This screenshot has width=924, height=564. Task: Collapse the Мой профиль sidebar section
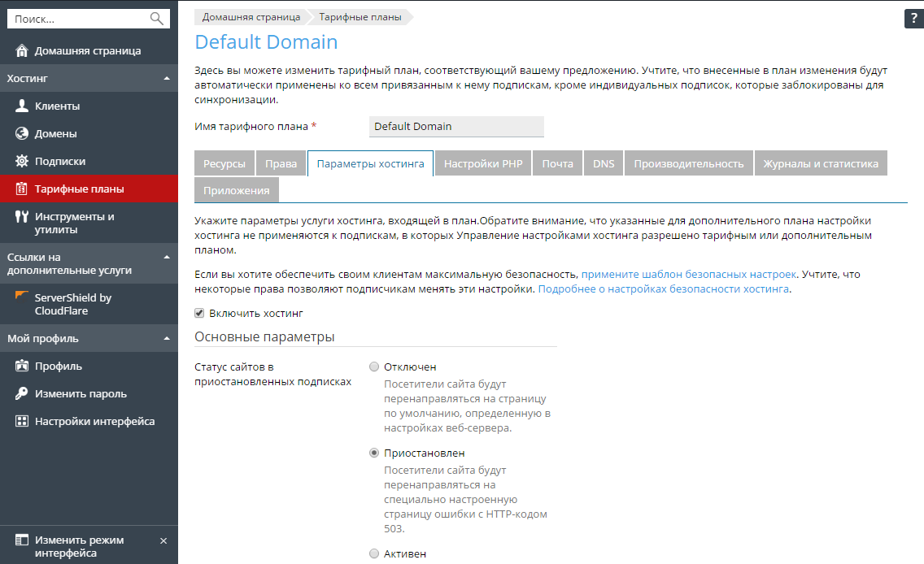[x=167, y=339]
